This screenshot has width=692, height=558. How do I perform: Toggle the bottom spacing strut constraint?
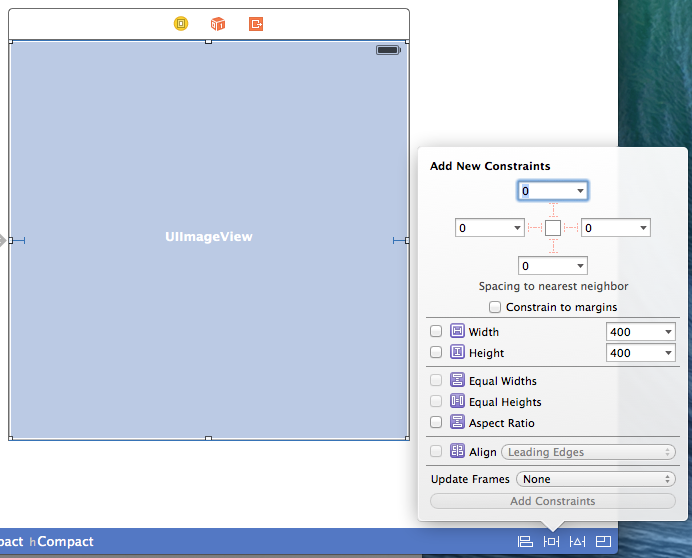pyautogui.click(x=553, y=246)
